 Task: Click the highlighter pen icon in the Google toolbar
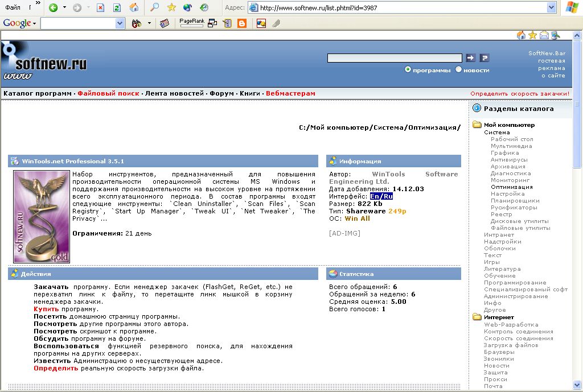pyautogui.click(x=276, y=23)
